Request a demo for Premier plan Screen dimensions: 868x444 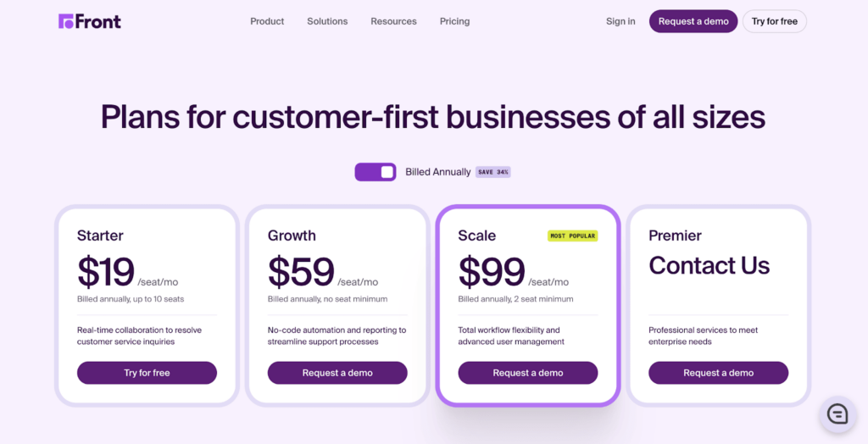point(719,373)
